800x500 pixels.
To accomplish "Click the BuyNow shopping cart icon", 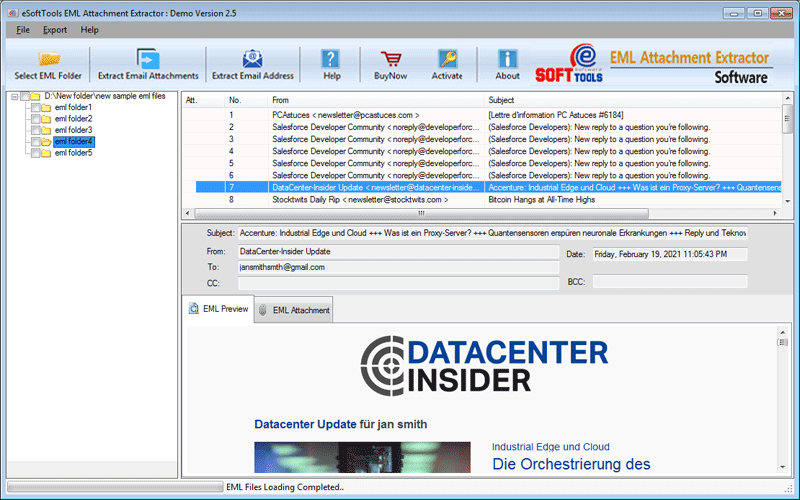I will (x=391, y=59).
